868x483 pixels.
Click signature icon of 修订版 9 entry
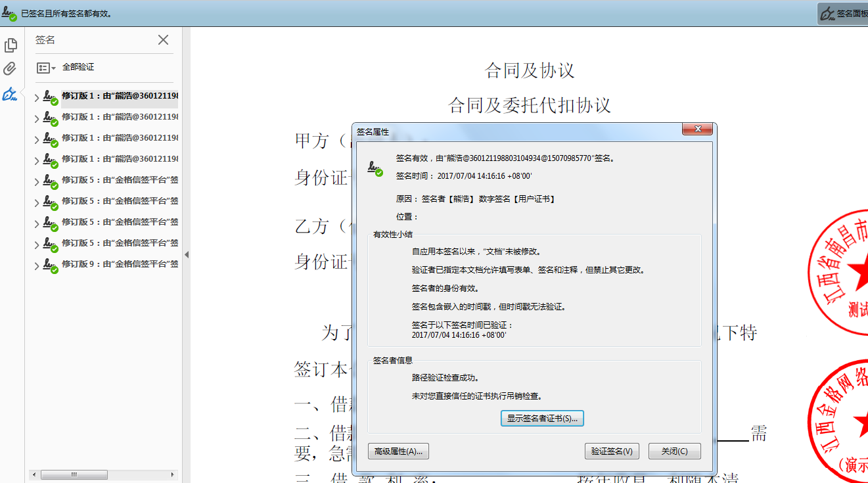click(x=51, y=265)
